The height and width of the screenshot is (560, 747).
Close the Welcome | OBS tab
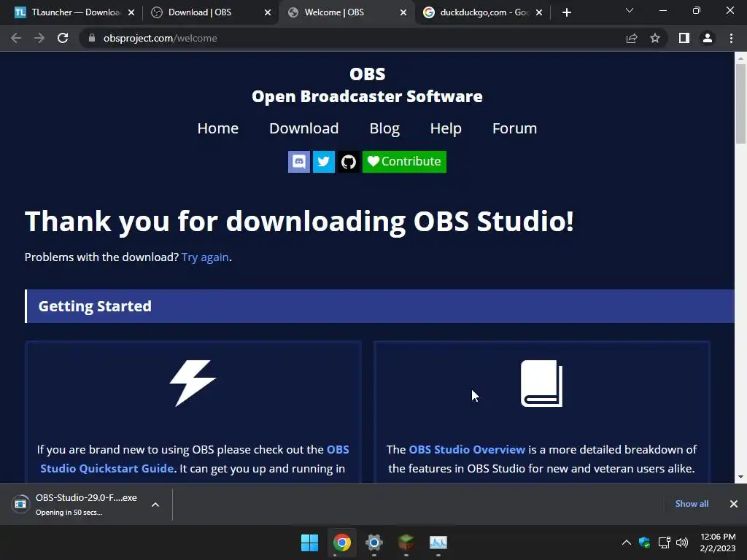(403, 12)
